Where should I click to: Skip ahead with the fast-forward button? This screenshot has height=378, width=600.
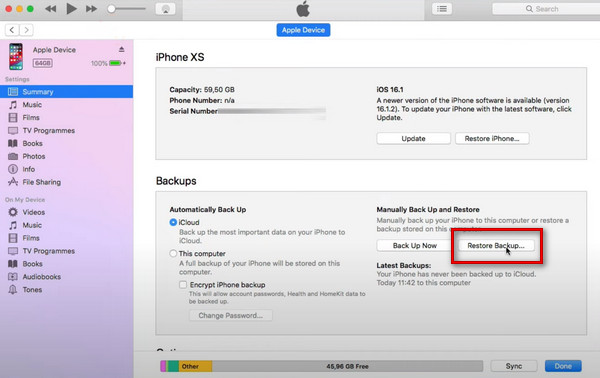[x=91, y=9]
